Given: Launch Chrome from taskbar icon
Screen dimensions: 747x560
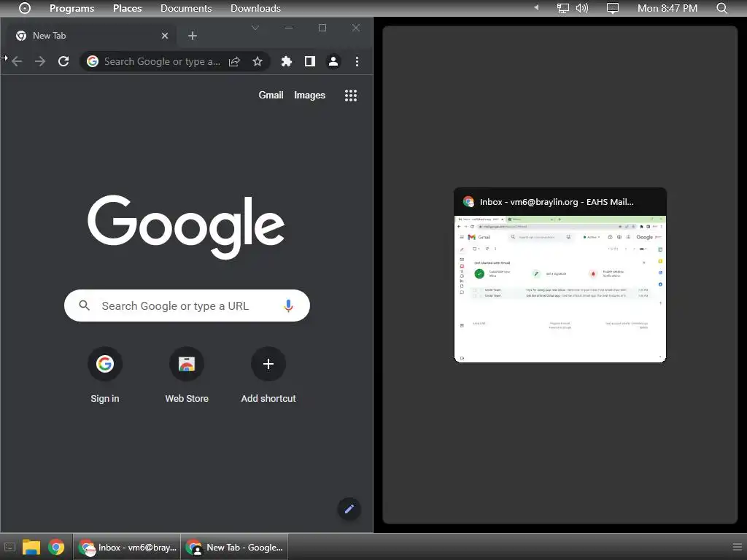Looking at the screenshot, I should click(x=55, y=548).
